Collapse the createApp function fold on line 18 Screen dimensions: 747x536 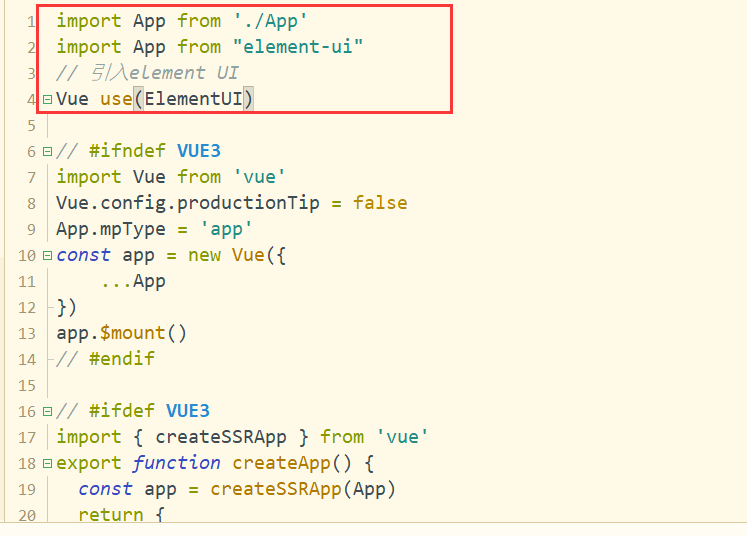tap(47, 463)
